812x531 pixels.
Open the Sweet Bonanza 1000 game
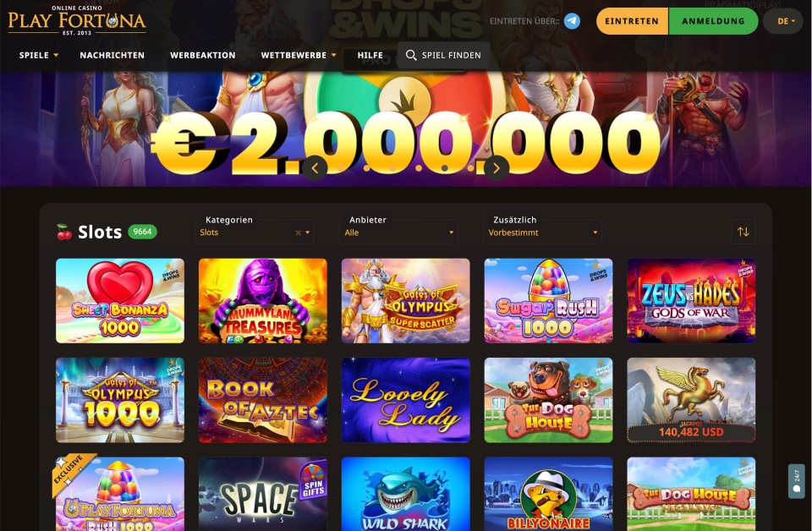[x=120, y=301]
